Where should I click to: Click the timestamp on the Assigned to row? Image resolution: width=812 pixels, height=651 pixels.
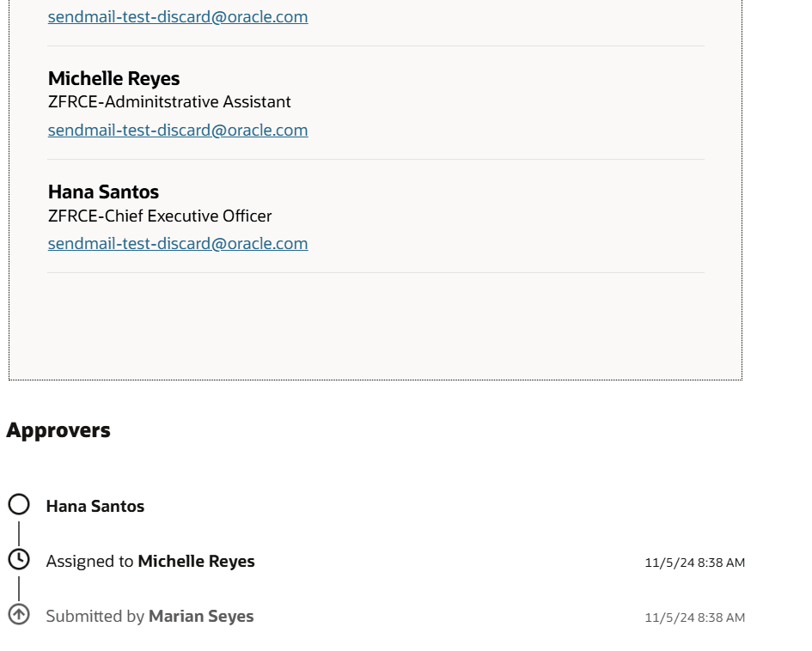695,563
